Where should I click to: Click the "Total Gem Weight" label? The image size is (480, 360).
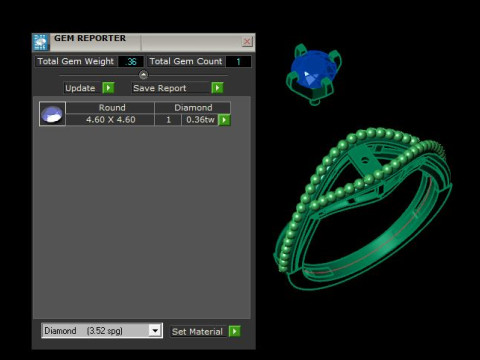(76, 61)
